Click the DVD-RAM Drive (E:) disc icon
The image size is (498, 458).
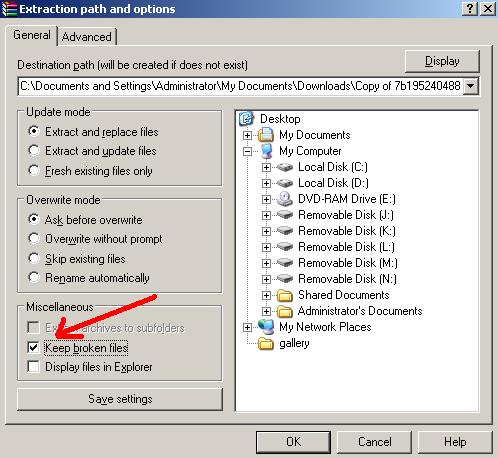[x=285, y=199]
